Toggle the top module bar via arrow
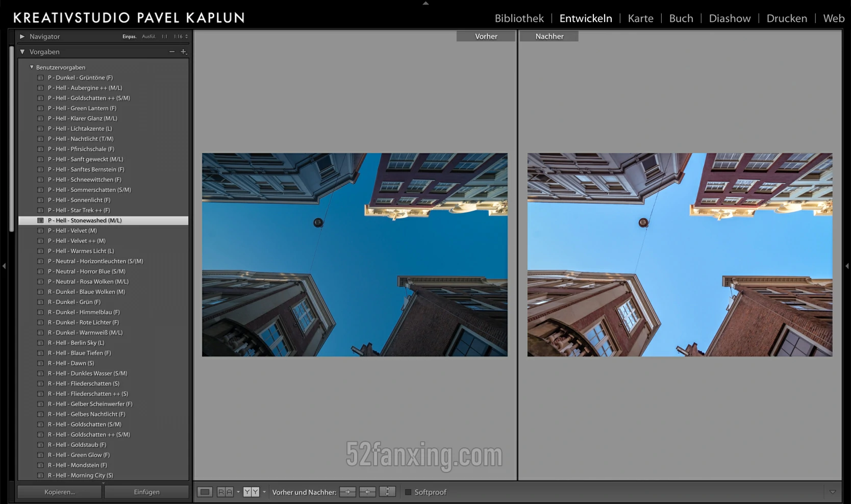Screen dimensions: 851x504 click(x=426, y=3)
